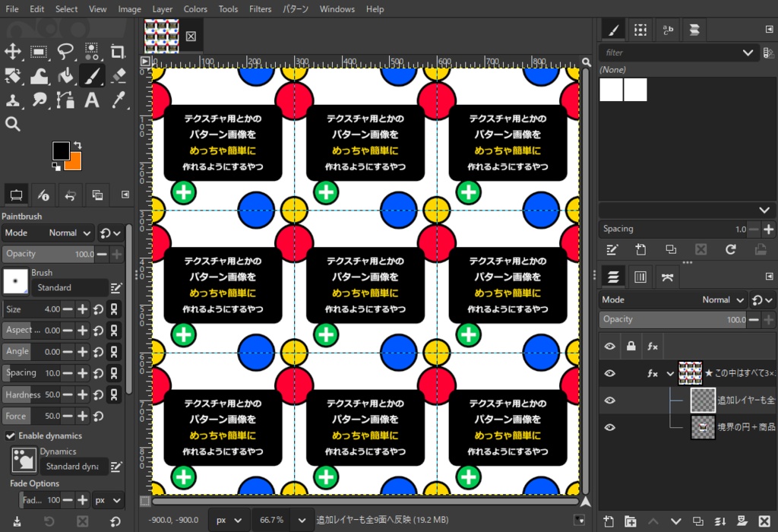Toggle Enable dynamics checkbox
The image size is (778, 532).
(x=10, y=435)
